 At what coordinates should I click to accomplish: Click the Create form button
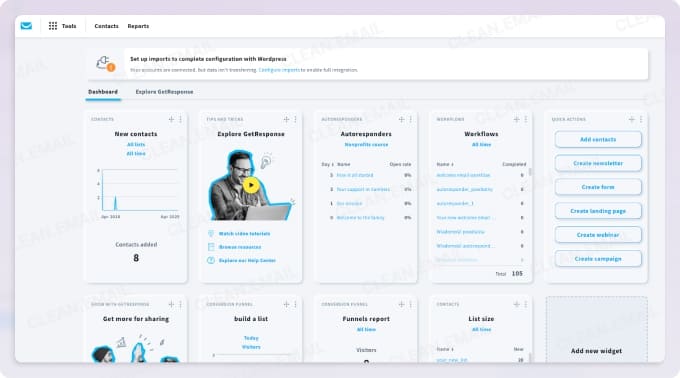(x=598, y=187)
